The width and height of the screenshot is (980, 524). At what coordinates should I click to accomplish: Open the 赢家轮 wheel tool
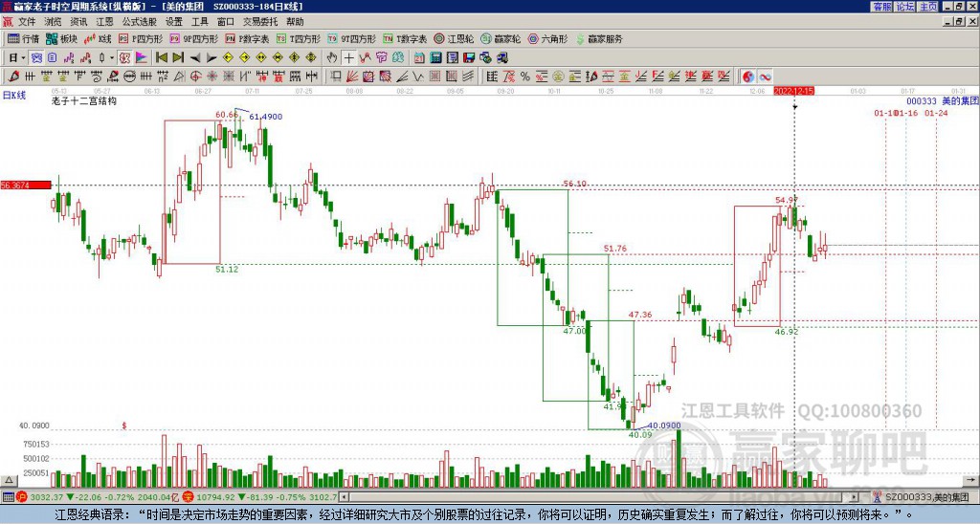pos(501,38)
